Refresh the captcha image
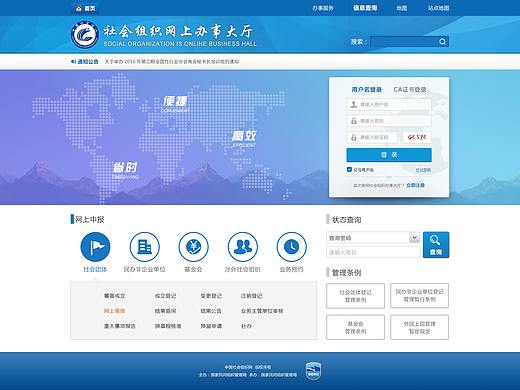The image size is (520, 390). pyautogui.click(x=417, y=137)
